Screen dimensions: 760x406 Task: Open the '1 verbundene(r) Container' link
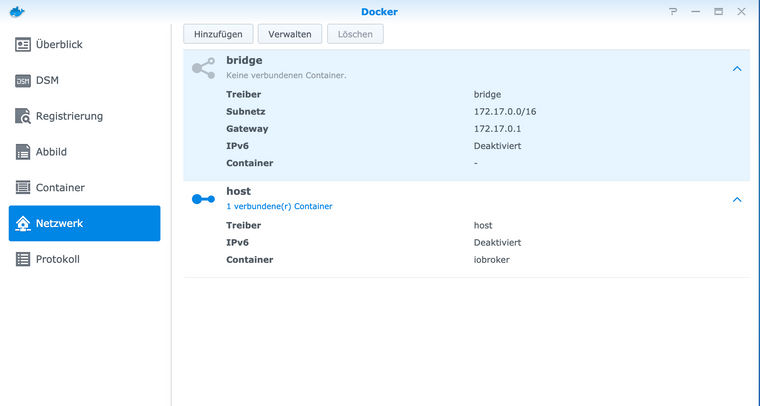click(279, 206)
